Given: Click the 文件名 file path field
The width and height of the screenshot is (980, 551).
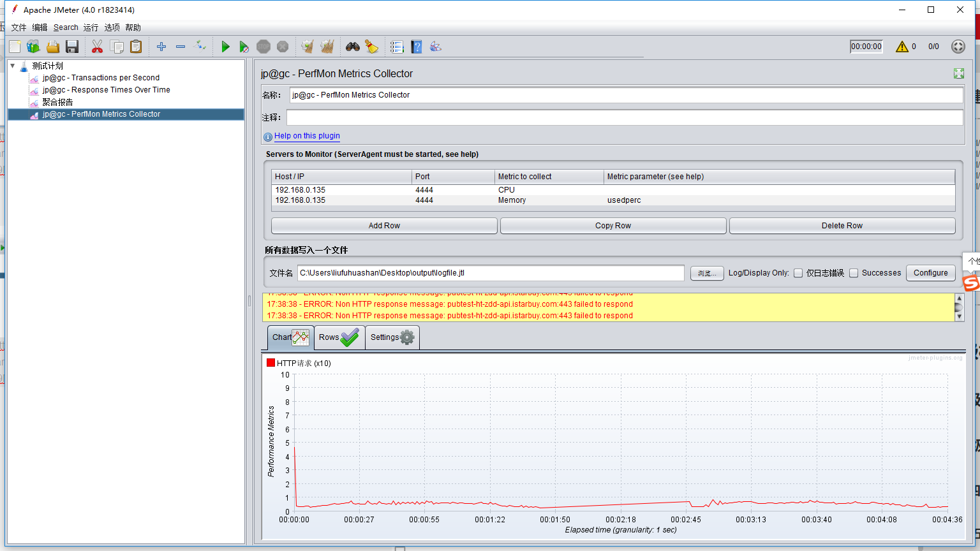Looking at the screenshot, I should (x=491, y=273).
